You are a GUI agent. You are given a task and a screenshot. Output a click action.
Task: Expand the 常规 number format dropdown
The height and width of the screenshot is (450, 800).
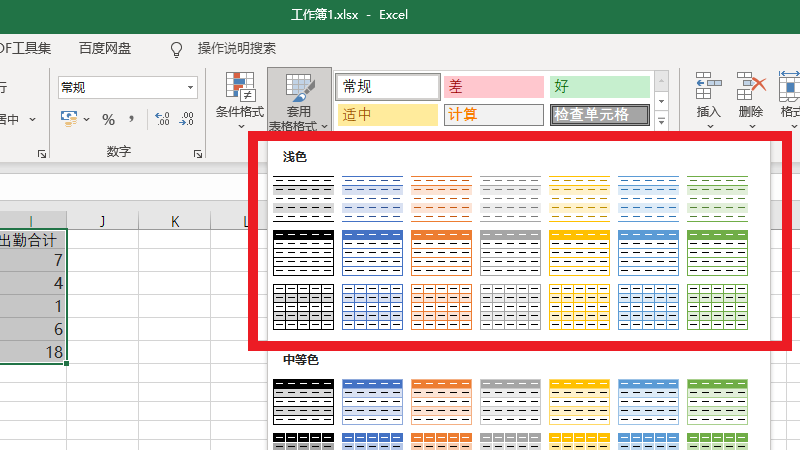click(x=190, y=88)
